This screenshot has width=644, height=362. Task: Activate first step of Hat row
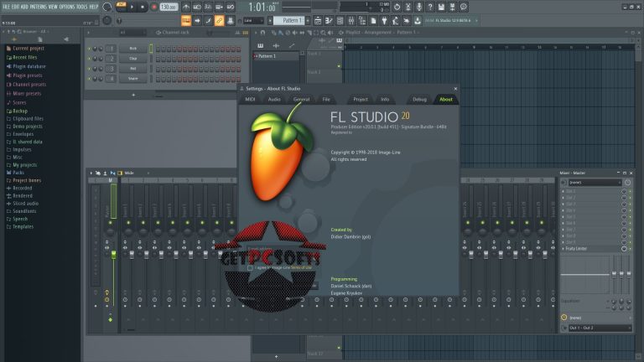158,69
